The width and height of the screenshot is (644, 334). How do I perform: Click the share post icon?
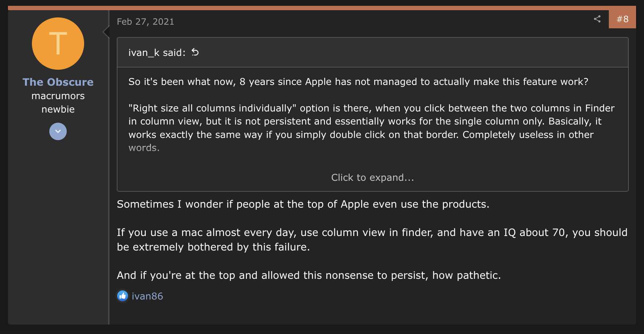click(597, 19)
